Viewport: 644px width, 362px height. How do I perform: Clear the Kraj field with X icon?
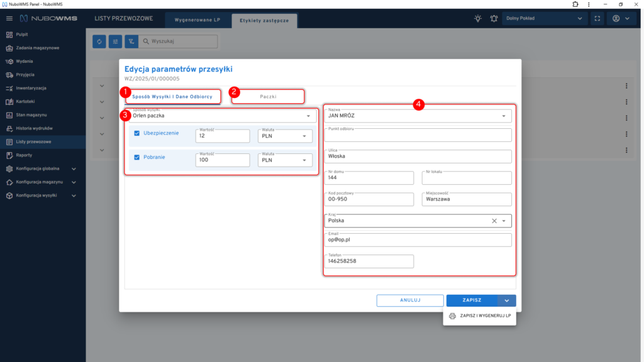click(494, 221)
